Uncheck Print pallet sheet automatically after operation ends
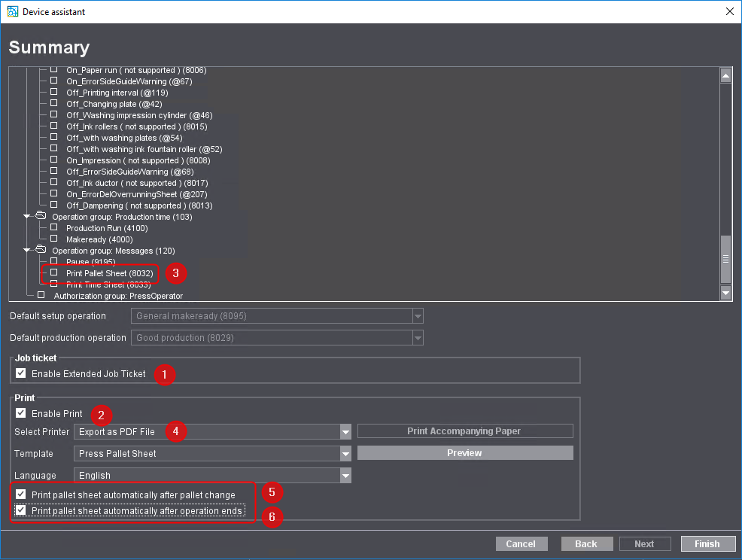Screen dimensions: 742x560 [x=20, y=510]
